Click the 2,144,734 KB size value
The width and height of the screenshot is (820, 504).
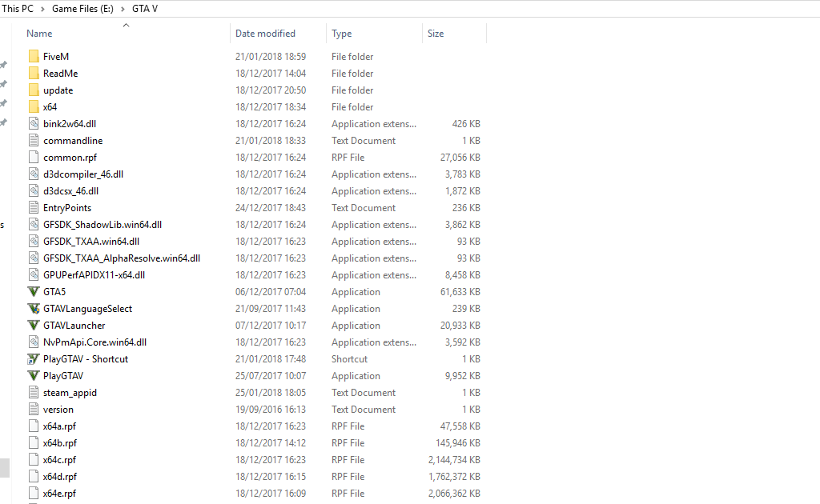(455, 460)
